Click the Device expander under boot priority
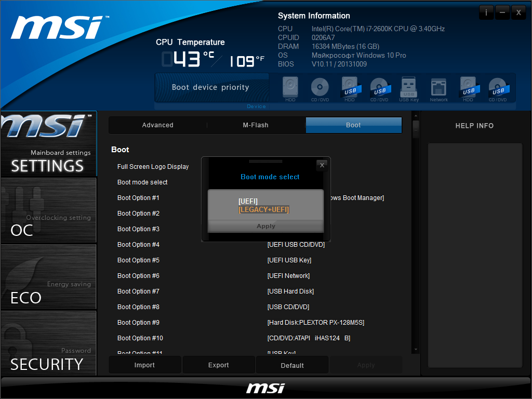Screen dimensions: 532x399 256,107
